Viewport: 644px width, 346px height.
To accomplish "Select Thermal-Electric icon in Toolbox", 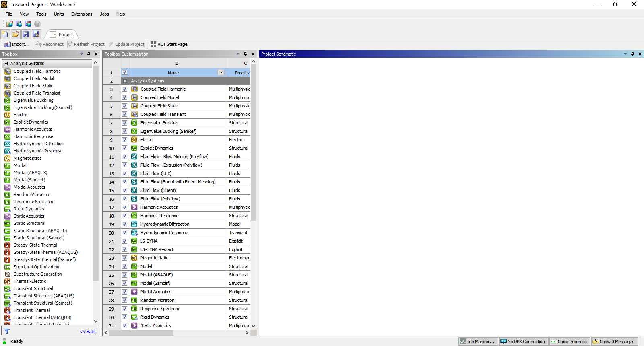I will pos(7,281).
